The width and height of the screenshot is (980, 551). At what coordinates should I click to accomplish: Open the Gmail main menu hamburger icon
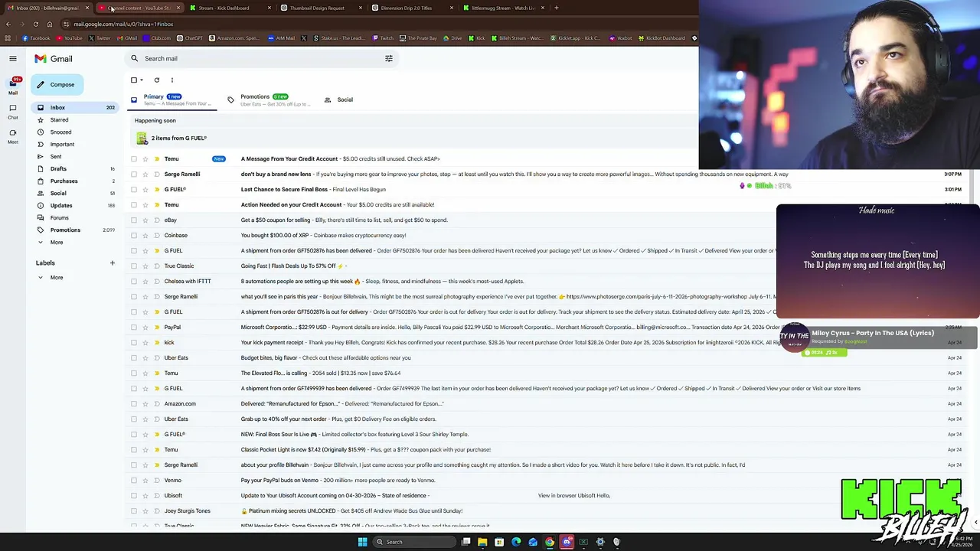13,58
